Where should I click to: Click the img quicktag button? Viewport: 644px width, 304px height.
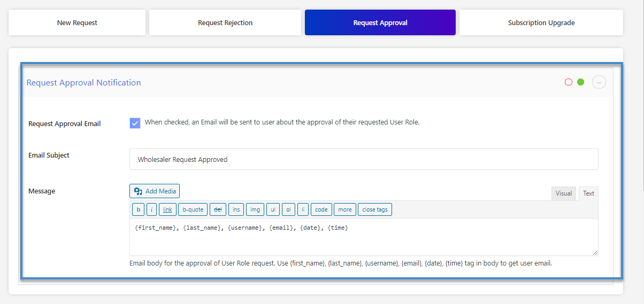point(255,209)
